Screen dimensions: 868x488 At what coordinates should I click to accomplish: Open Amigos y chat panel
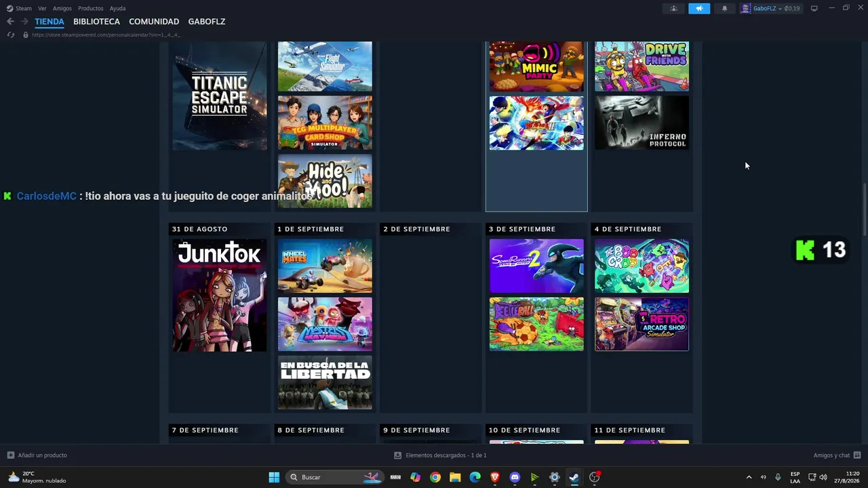837,455
